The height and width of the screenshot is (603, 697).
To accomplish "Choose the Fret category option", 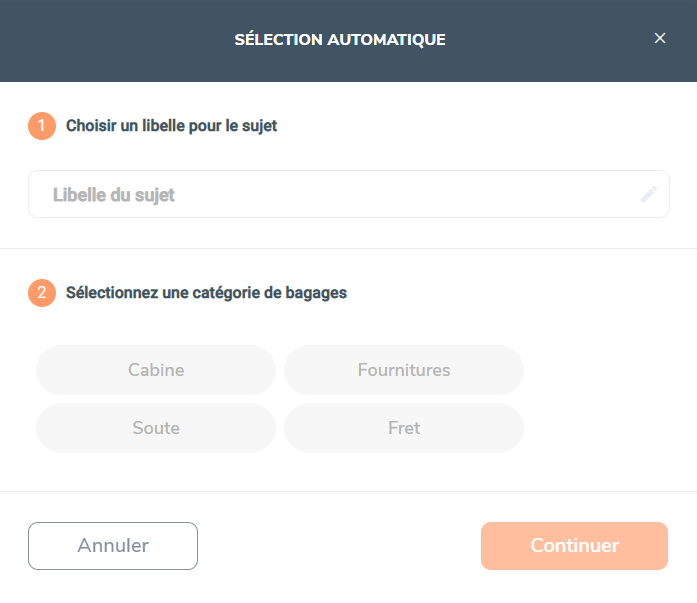I will [x=404, y=428].
